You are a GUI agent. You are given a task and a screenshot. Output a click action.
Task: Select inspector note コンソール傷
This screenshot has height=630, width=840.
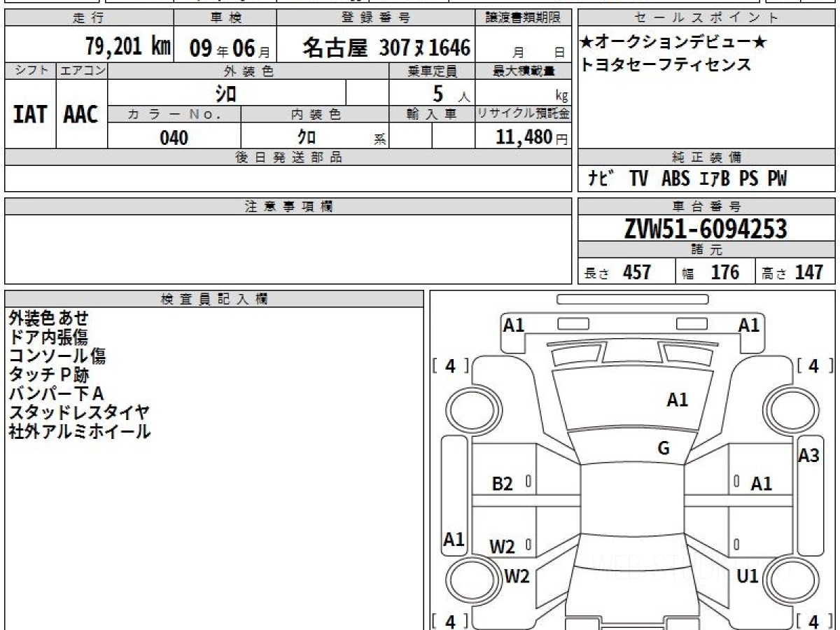57,356
